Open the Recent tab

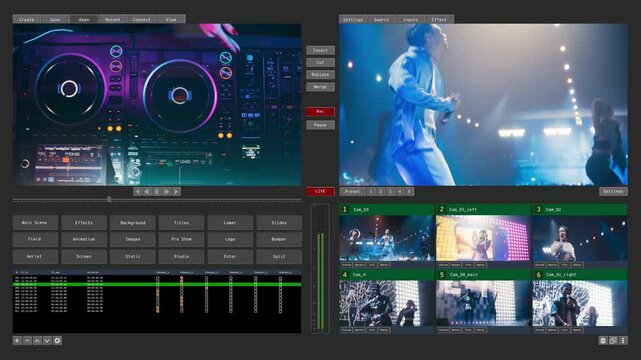113,19
